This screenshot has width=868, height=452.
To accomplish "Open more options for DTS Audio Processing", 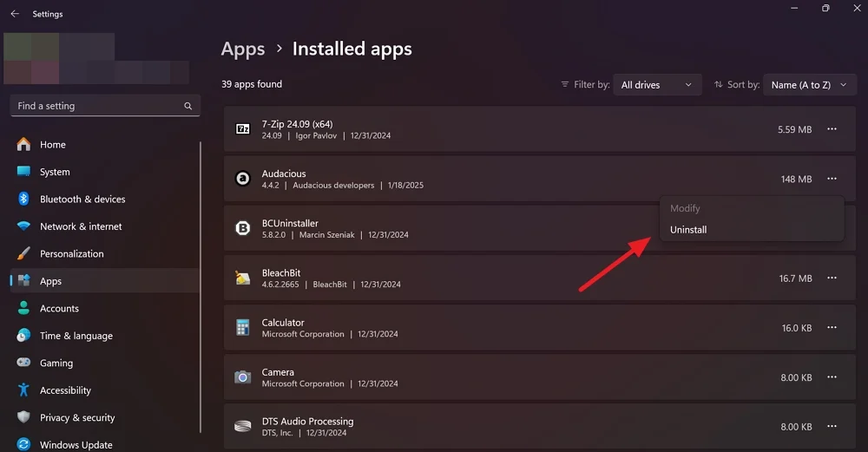I will [832, 427].
